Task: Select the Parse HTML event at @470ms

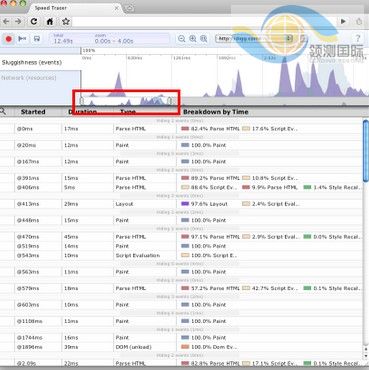Action: click(x=182, y=237)
